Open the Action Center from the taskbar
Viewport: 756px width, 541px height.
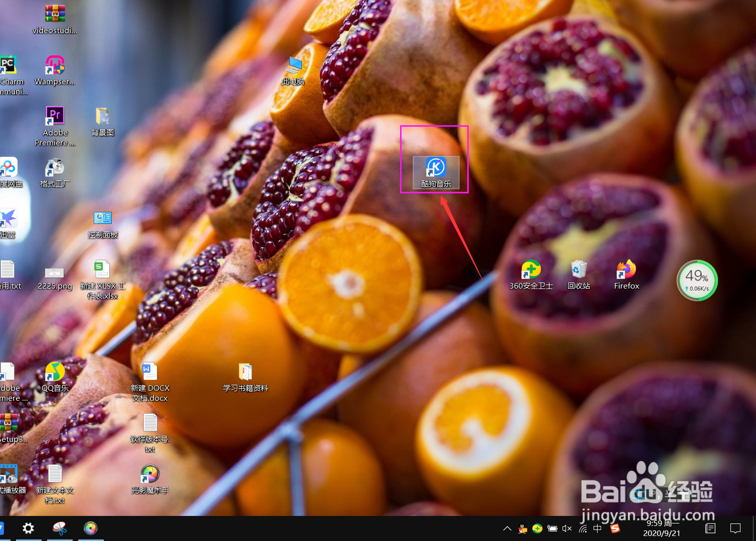(x=735, y=528)
